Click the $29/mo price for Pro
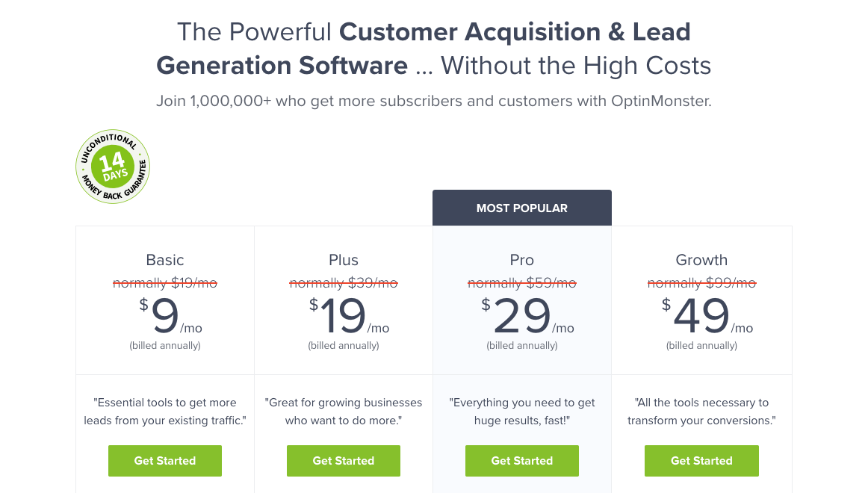Screen dimensions: 868x493 521,317
